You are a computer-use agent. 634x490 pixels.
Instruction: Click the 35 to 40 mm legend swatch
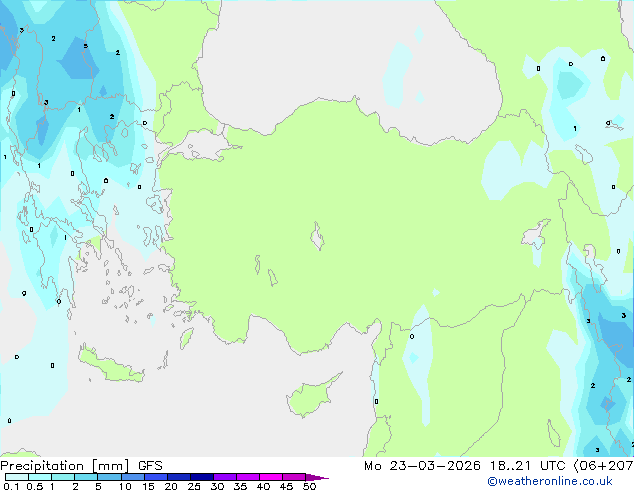(247, 477)
